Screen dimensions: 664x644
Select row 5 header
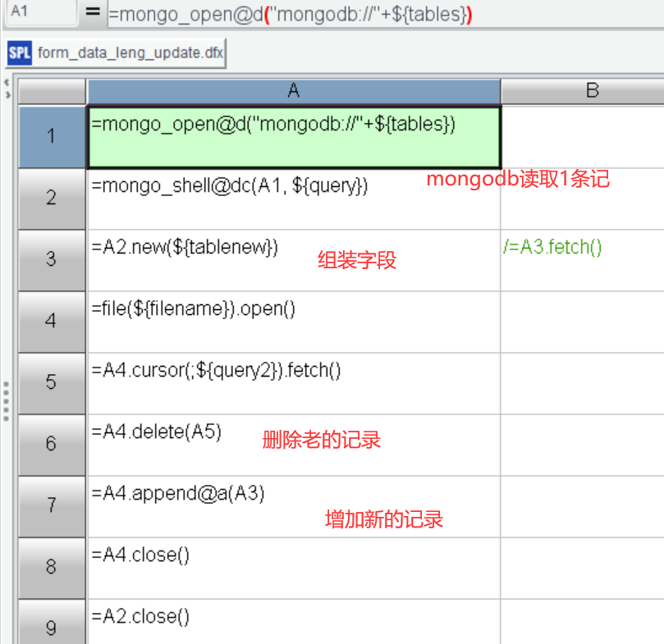[x=52, y=382]
